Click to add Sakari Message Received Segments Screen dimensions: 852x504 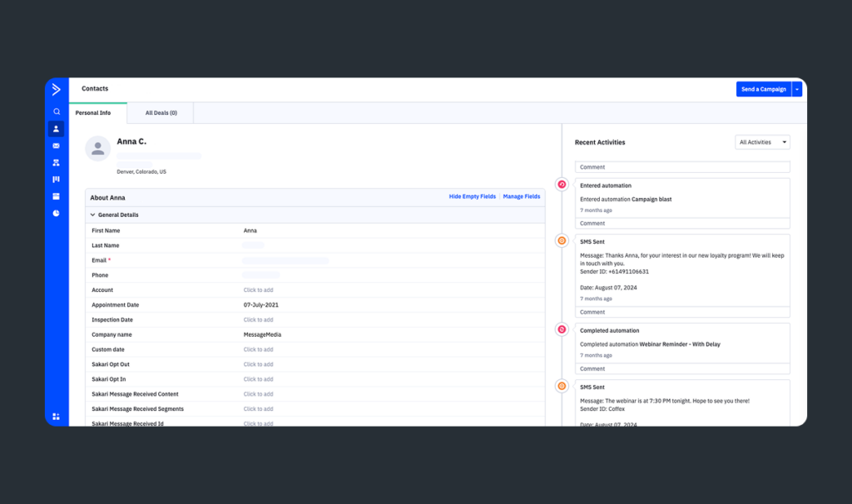(x=258, y=409)
